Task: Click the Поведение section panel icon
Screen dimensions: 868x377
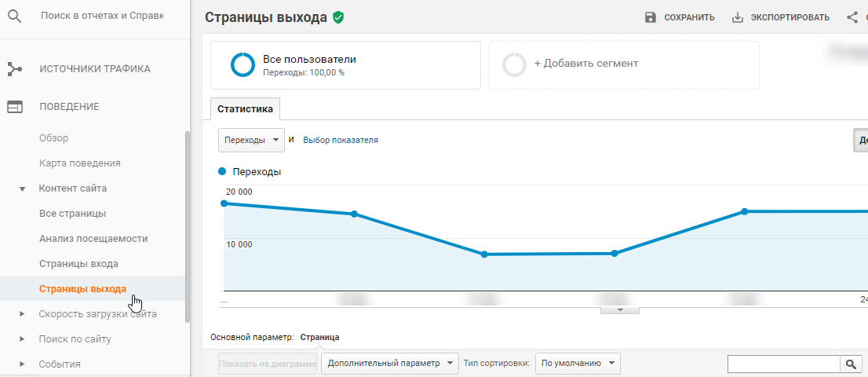Action: point(15,107)
